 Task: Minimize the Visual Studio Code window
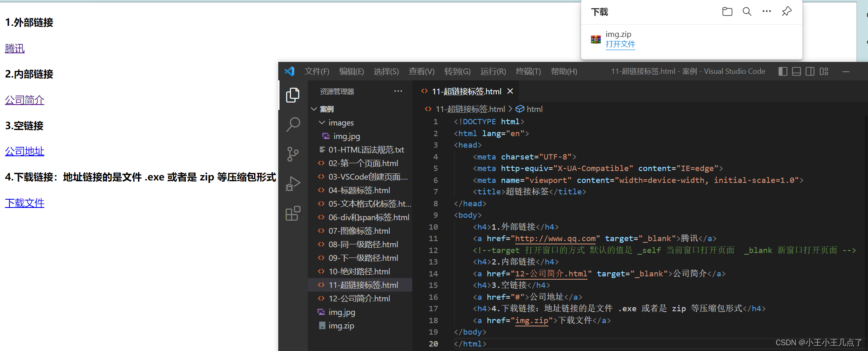click(x=846, y=71)
